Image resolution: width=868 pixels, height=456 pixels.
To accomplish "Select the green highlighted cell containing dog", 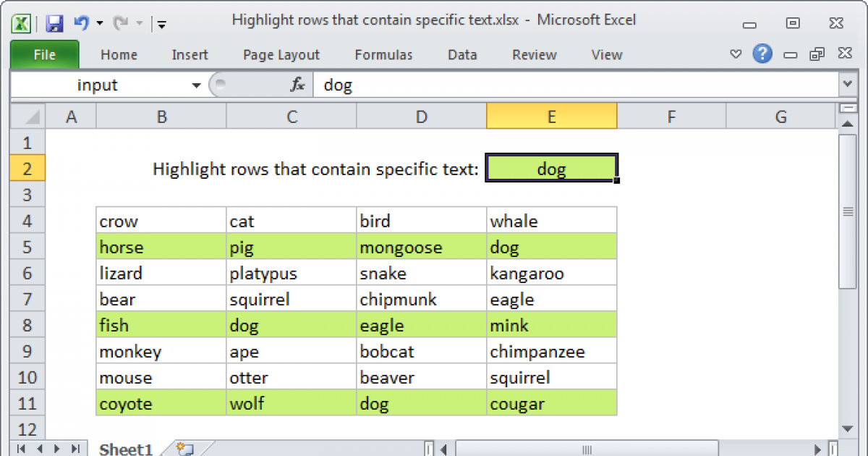I will tap(552, 168).
